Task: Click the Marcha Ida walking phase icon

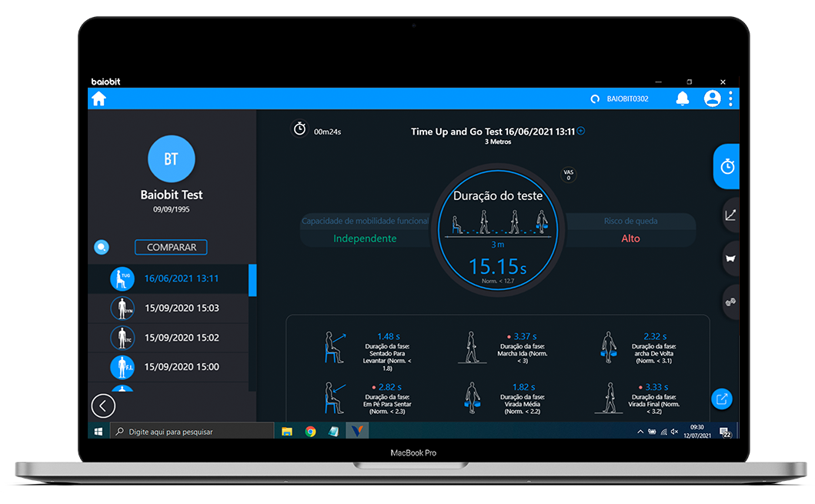Action: (472, 347)
